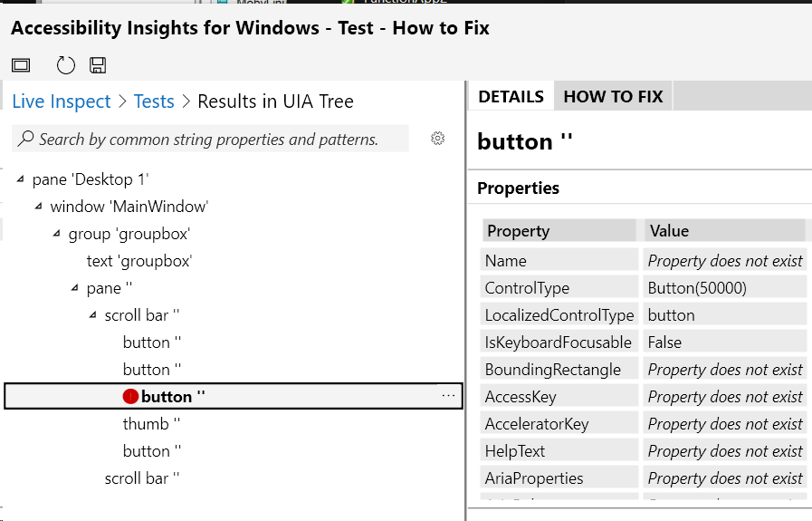Select pane 'Desktop 1' tree label

91,179
